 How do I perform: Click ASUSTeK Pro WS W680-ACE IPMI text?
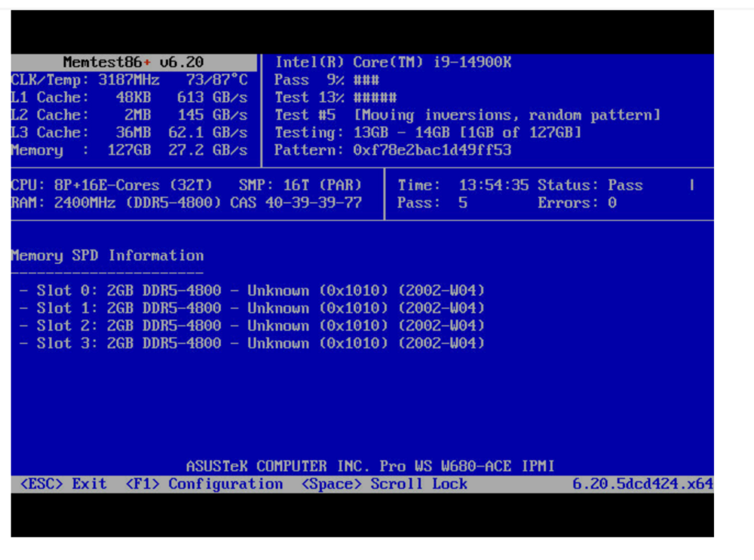[x=370, y=466]
